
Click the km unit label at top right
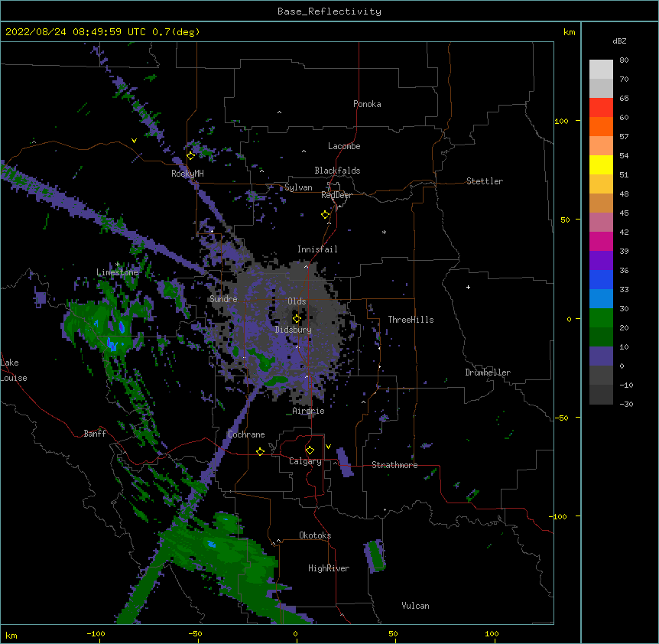click(570, 32)
